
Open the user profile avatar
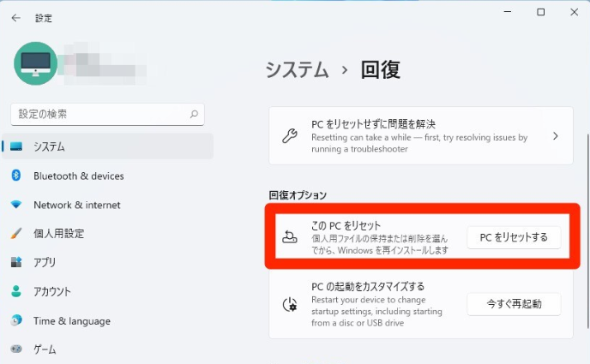pos(36,63)
